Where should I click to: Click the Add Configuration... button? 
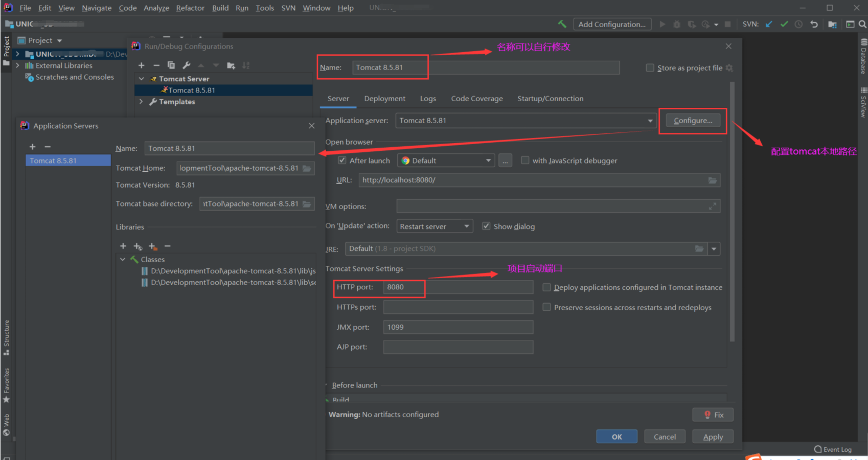[612, 24]
